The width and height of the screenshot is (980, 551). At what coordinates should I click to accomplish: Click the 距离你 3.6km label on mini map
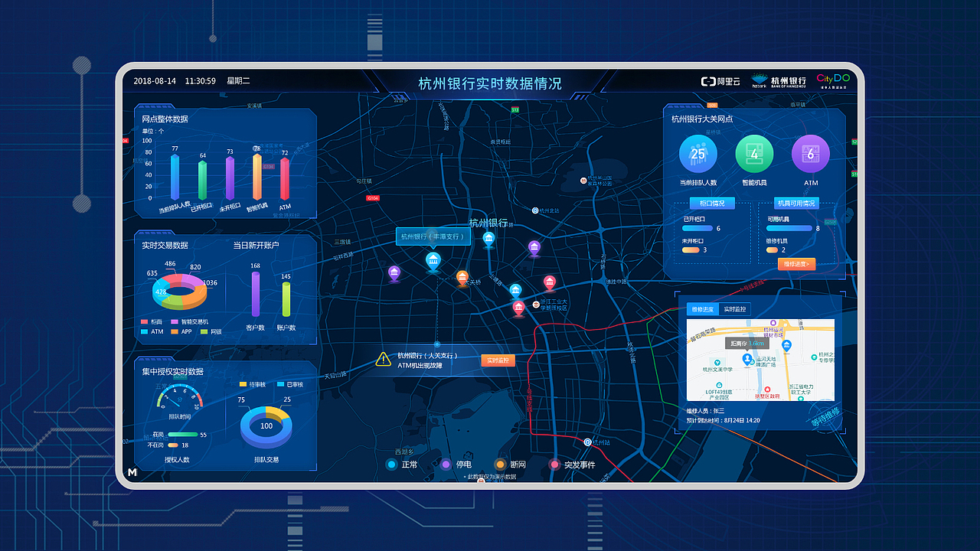pyautogui.click(x=747, y=344)
